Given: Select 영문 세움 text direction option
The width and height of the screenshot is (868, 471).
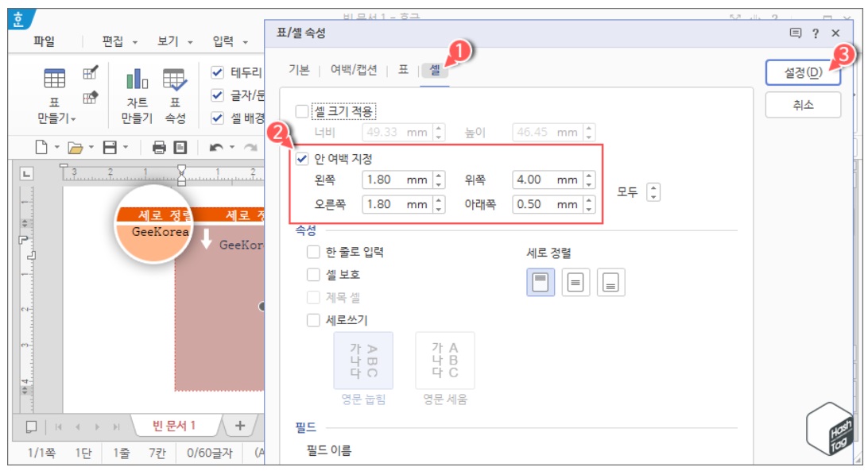Looking at the screenshot, I should pos(445,361).
